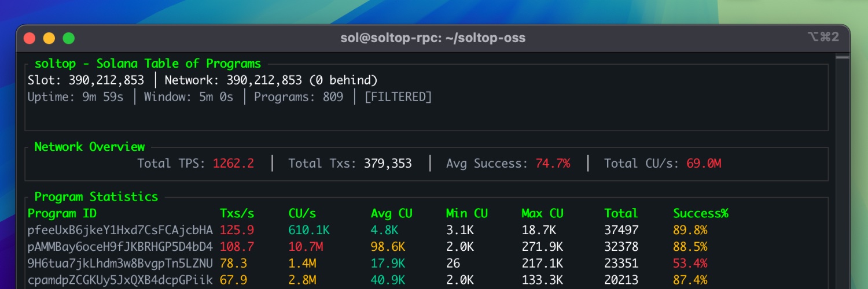The image size is (868, 289).
Task: Click the 20213 Total value
Action: coord(621,280)
